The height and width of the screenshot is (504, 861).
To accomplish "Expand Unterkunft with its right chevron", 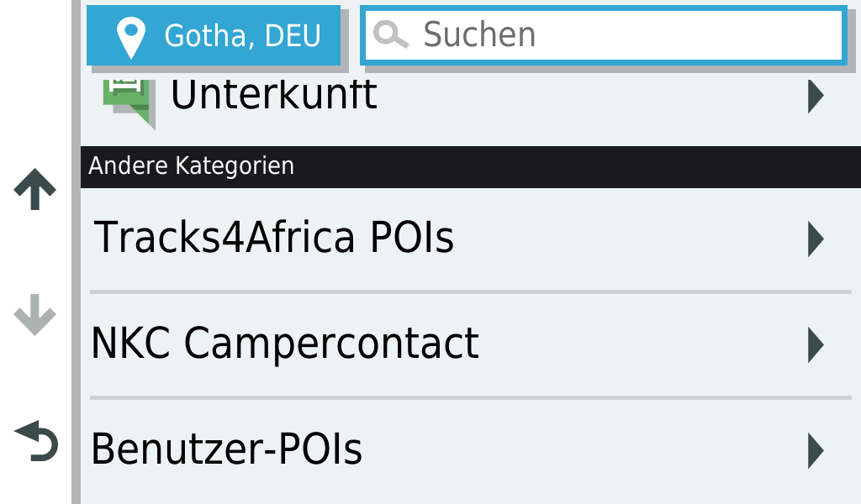I will click(815, 97).
